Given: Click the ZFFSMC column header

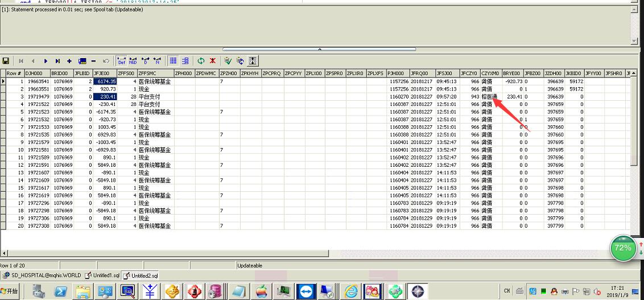Looking at the screenshot, I should click(156, 73).
